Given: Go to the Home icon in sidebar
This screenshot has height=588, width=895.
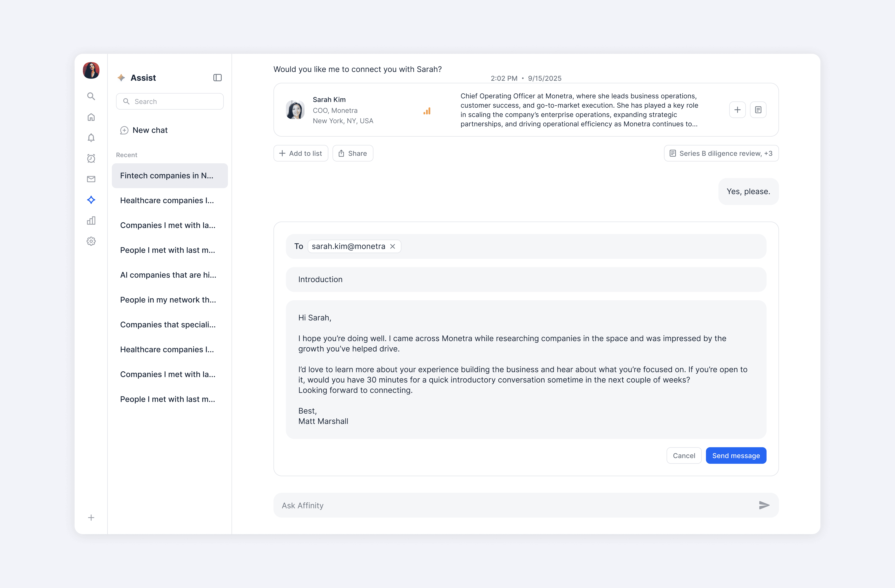Looking at the screenshot, I should pos(91,117).
